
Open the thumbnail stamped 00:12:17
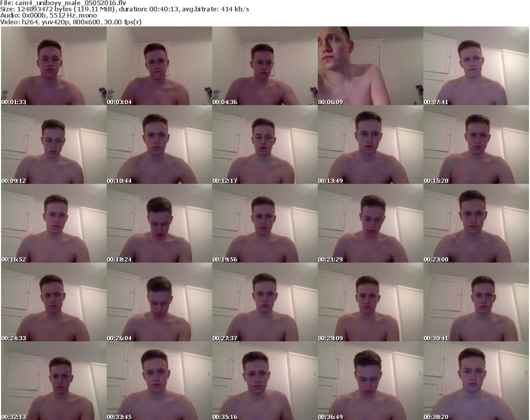[265, 144]
